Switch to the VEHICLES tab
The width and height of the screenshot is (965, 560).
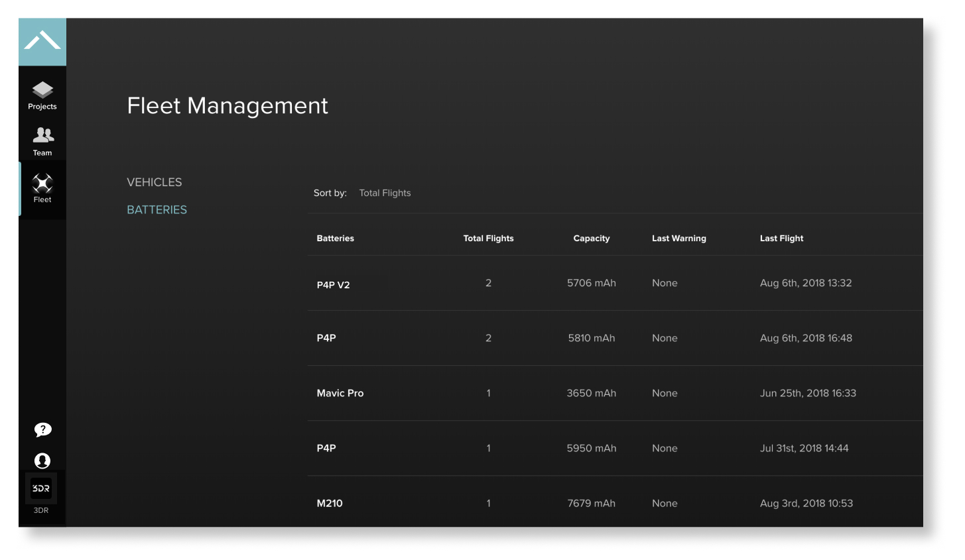[155, 182]
